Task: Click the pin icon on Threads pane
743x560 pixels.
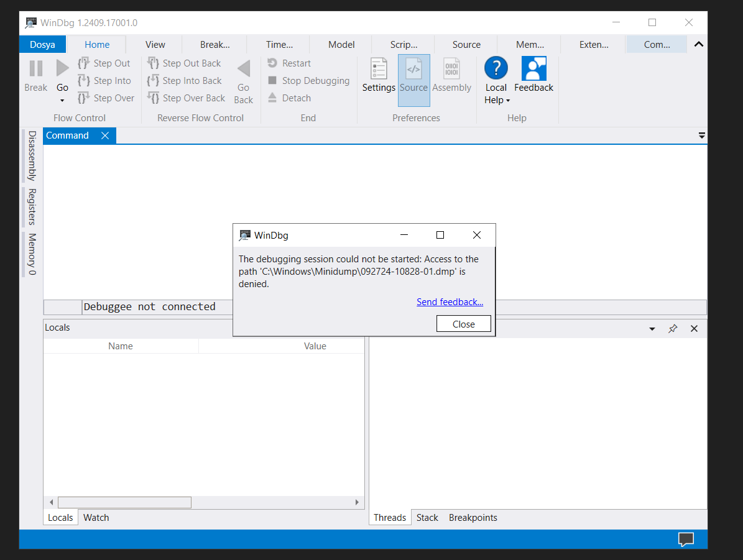Action: 673,328
